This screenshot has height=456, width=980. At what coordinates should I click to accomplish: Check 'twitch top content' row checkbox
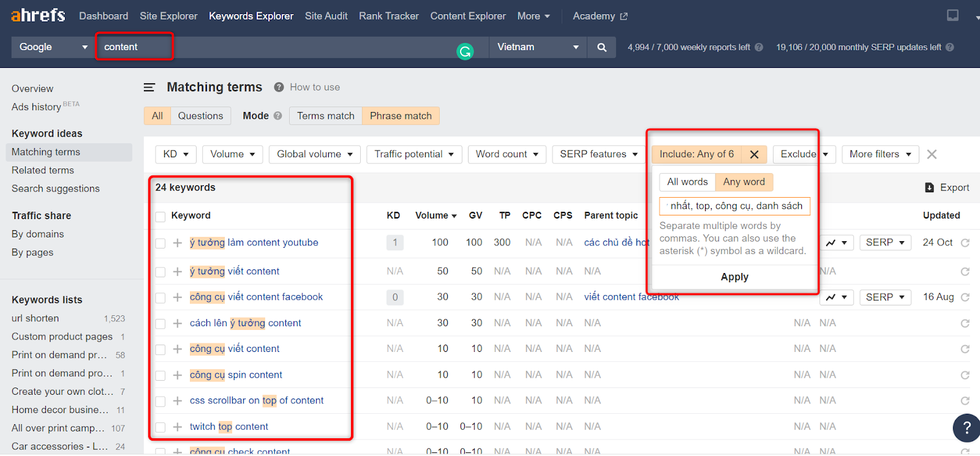pyautogui.click(x=160, y=427)
